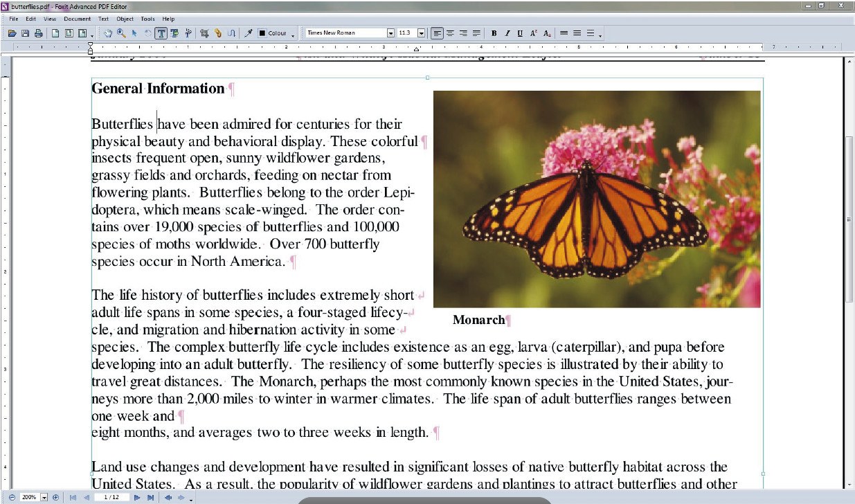Open the Object menu
Viewport: 855px width, 504px height.
[125, 19]
